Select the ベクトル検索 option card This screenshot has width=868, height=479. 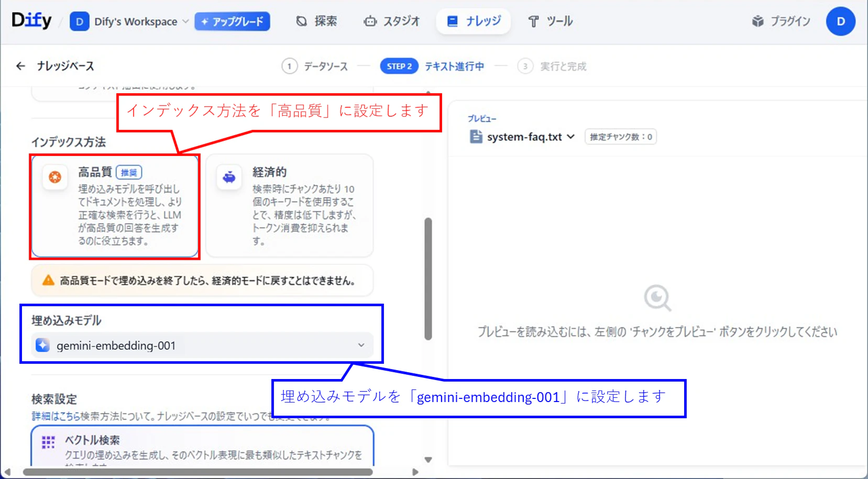[202, 445]
